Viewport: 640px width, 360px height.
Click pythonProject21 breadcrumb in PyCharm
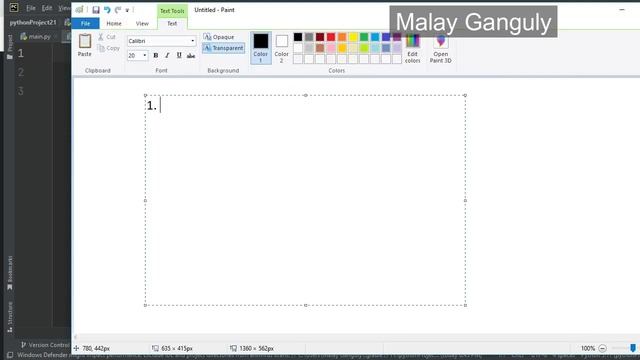[x=33, y=22]
